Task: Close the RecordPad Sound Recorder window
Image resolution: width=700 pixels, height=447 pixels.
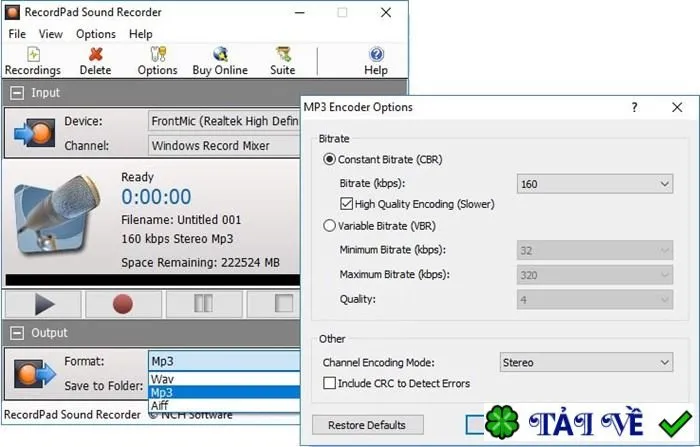Action: (x=386, y=13)
